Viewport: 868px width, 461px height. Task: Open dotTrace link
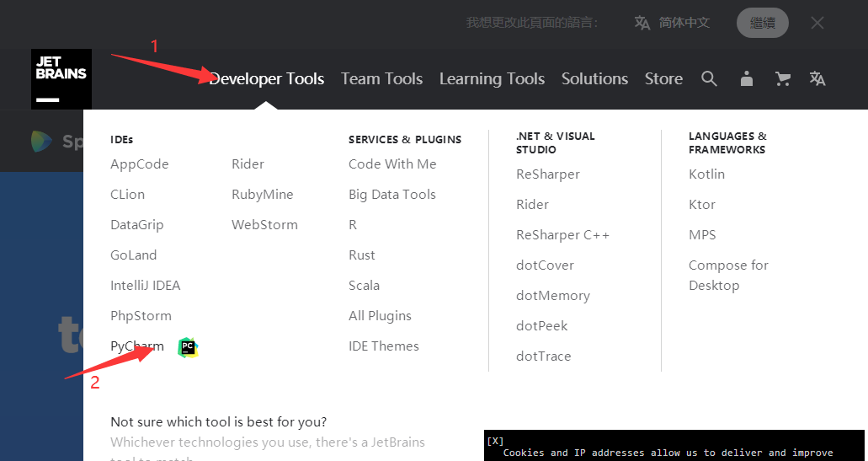(544, 356)
